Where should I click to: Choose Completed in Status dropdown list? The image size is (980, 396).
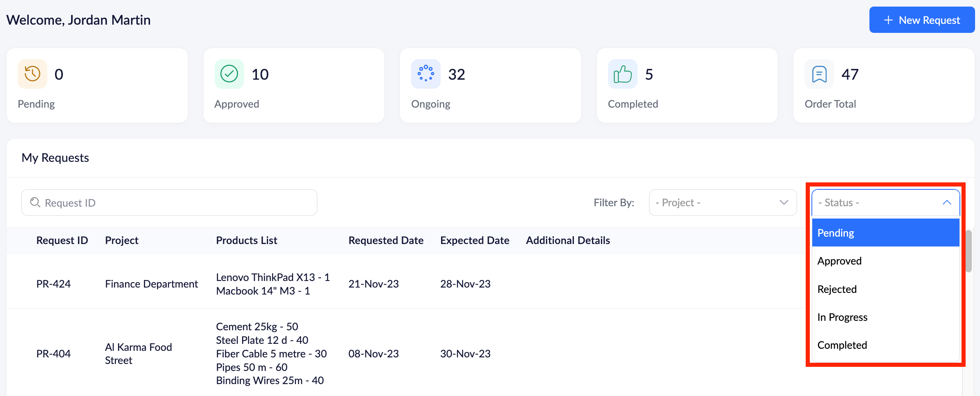885,345
